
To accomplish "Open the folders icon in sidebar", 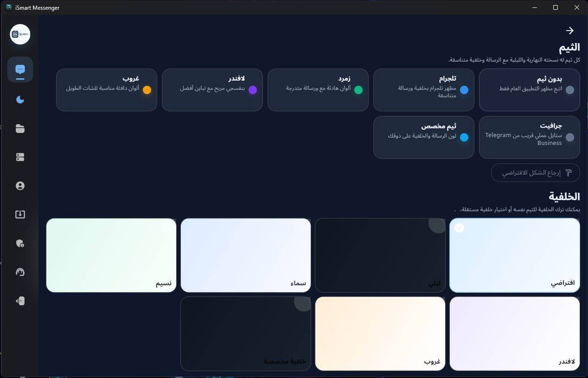I will (20, 128).
